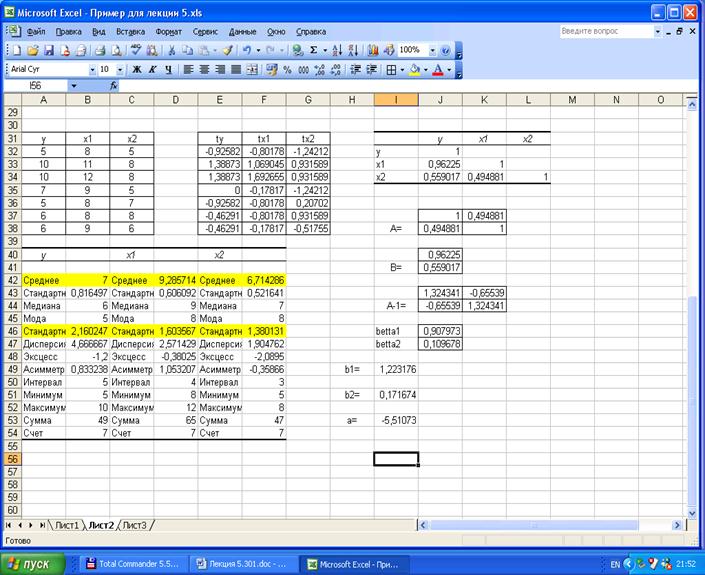The image size is (705, 575).
Task: Toggle center alignment
Action: coord(204,70)
